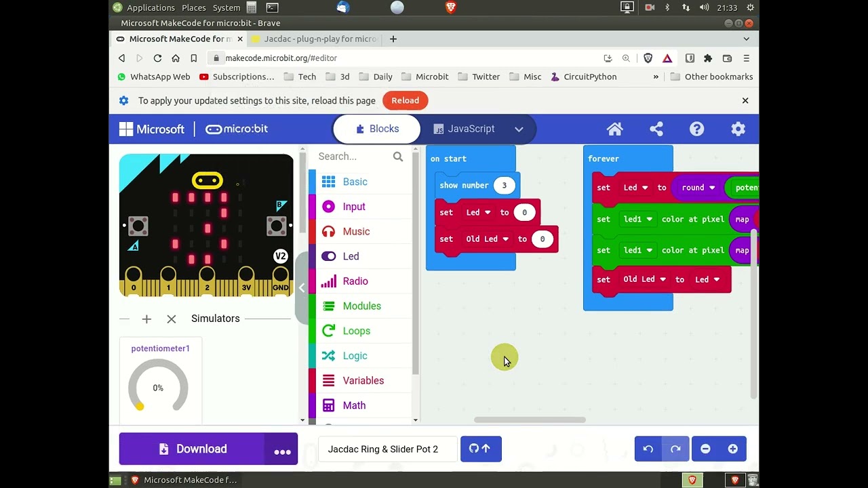The width and height of the screenshot is (868, 488).
Task: Switch to JavaScript editor
Action: click(464, 129)
